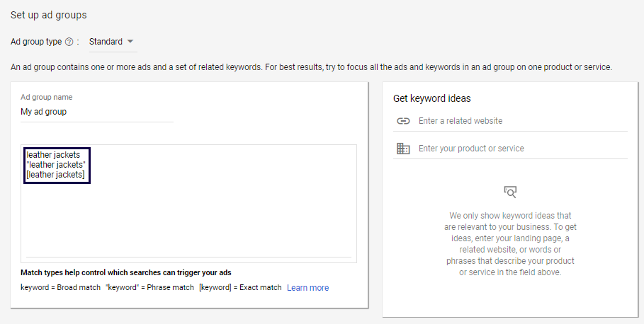
Task: Click the help icon beside Ad group type
Action: point(69,42)
